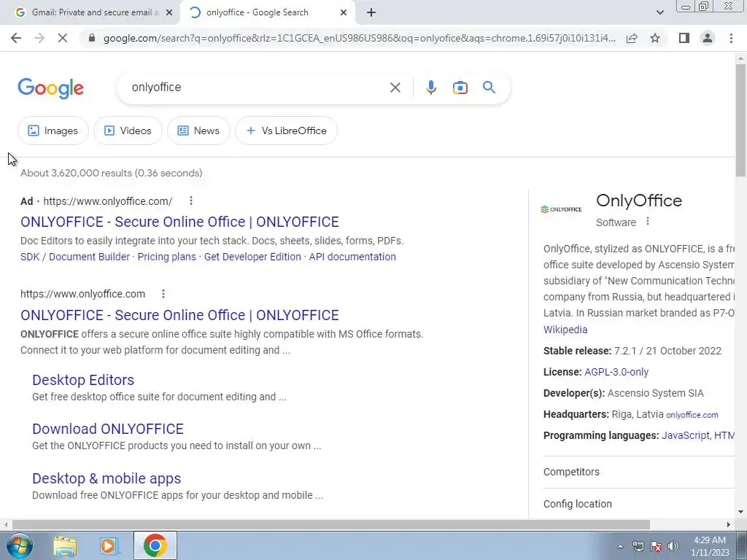The height and width of the screenshot is (560, 747).
Task: Open Windows Explorer from taskbar
Action: [x=65, y=545]
